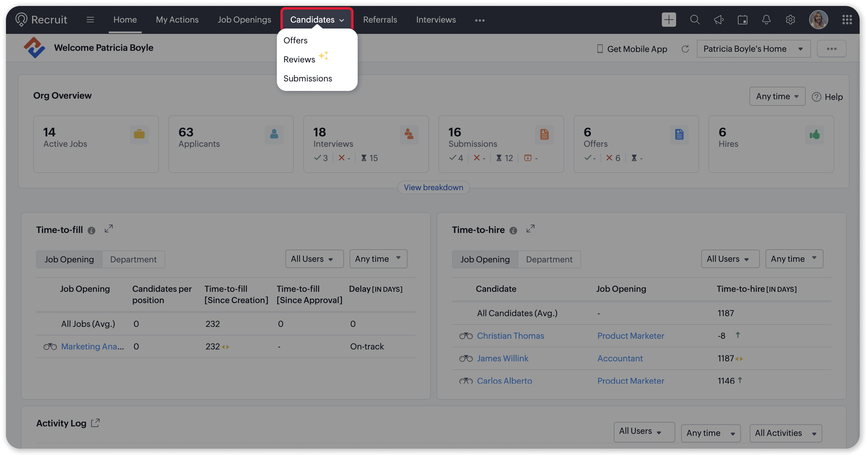Open Patricia Boyle's Home dropdown
The height and width of the screenshot is (457, 868).
coord(753,49)
